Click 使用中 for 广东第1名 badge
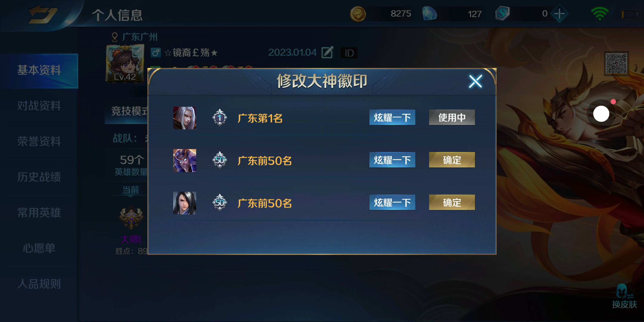644x322 pixels. click(x=452, y=117)
